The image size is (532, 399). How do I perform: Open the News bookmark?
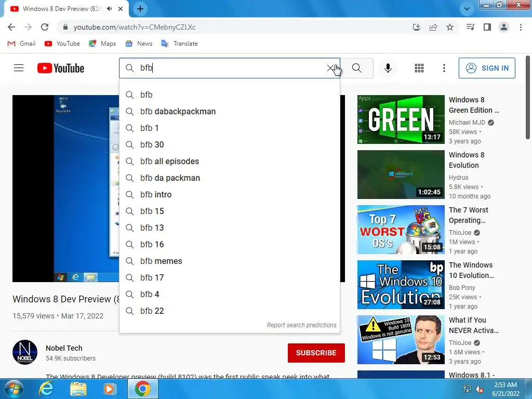(139, 44)
